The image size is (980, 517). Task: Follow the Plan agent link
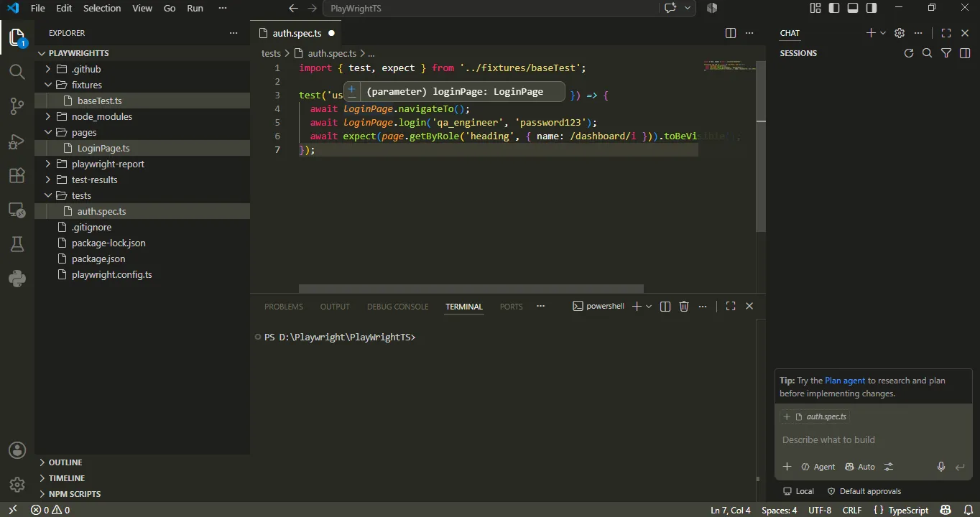[845, 381]
